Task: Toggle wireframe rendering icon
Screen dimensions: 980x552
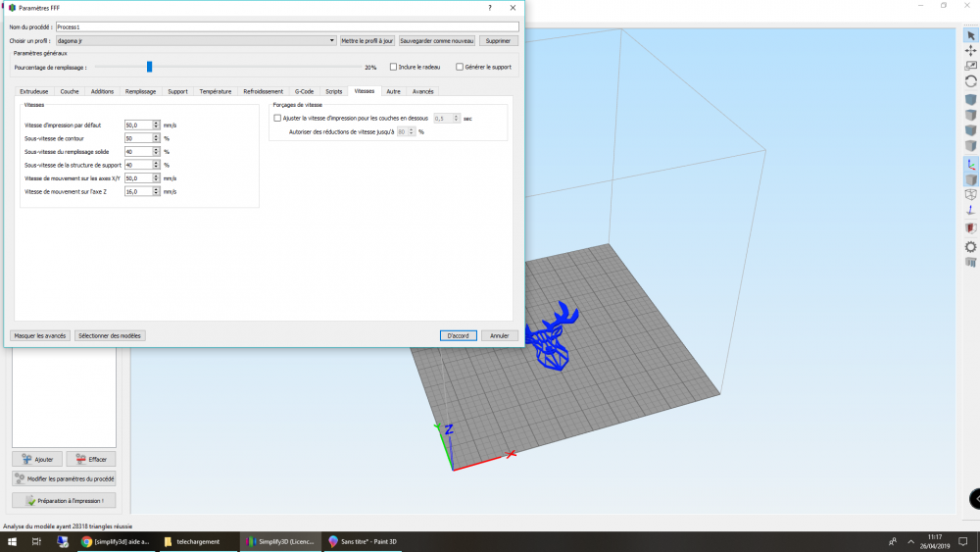Action: [x=970, y=195]
